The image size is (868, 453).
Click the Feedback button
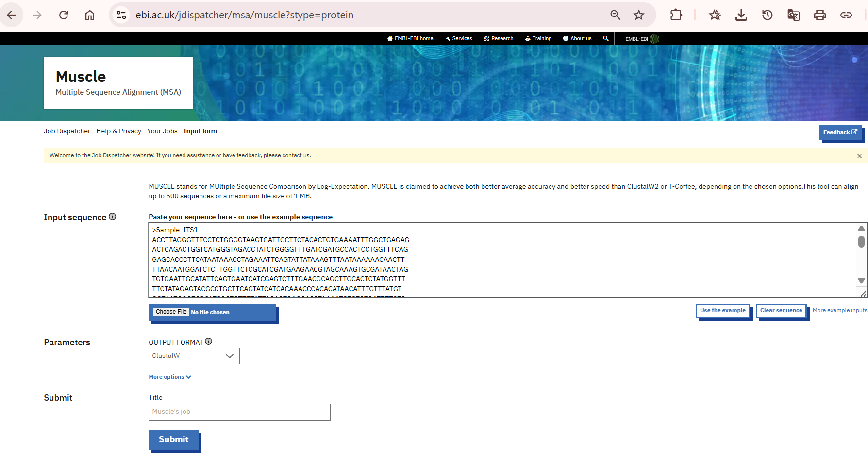(x=840, y=132)
